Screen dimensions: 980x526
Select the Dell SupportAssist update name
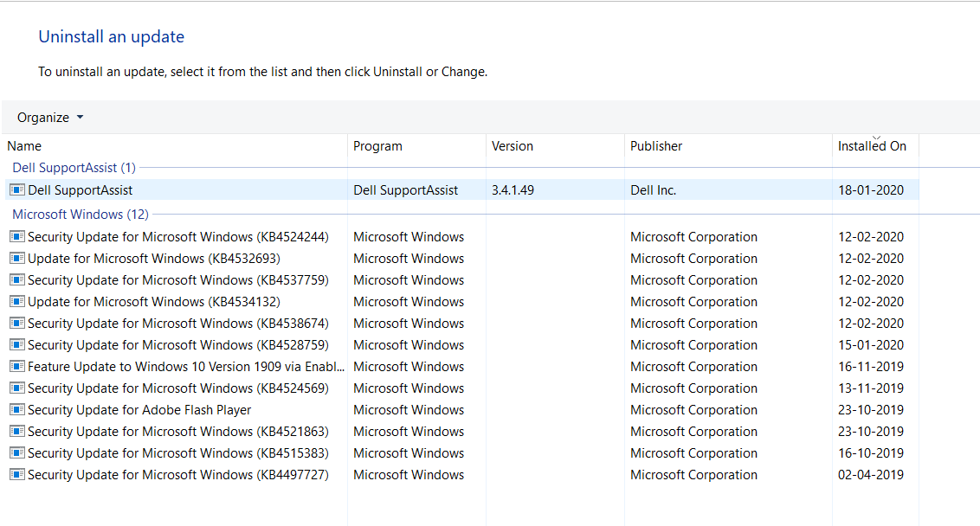80,190
